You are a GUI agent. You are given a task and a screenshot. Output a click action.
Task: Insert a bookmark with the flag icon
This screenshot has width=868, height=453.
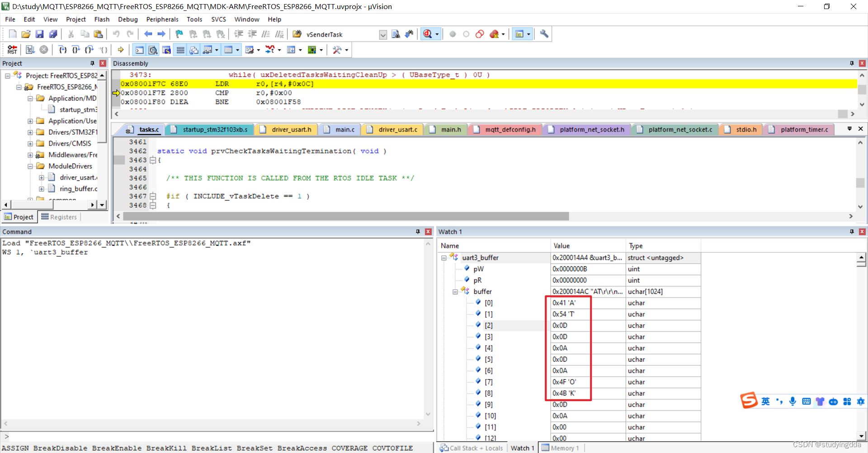coord(179,34)
